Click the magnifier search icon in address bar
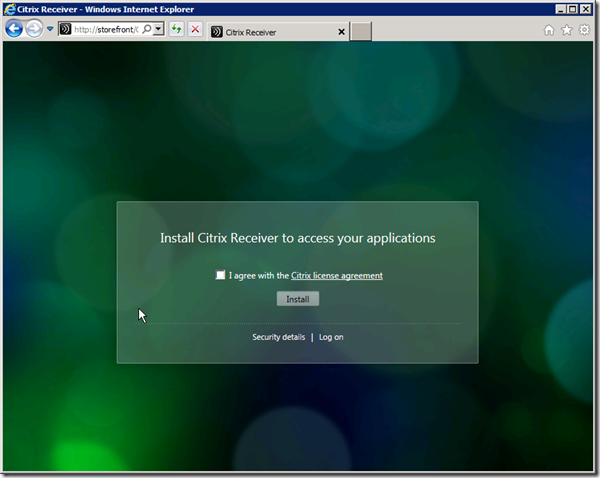 147,29
